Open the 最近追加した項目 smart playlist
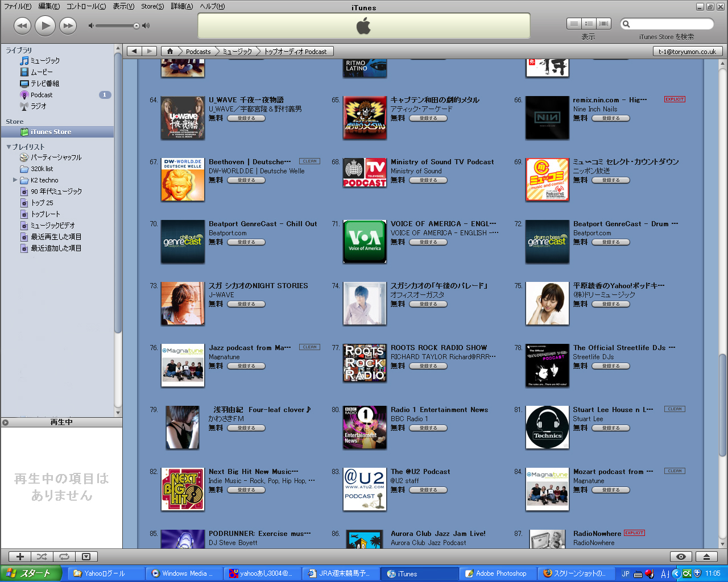 pos(57,248)
